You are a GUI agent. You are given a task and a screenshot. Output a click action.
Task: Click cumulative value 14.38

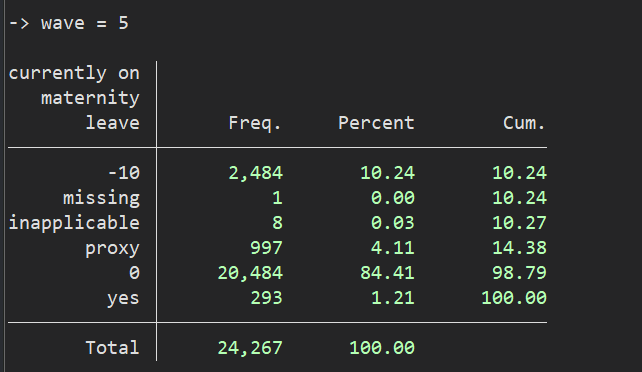(519, 248)
